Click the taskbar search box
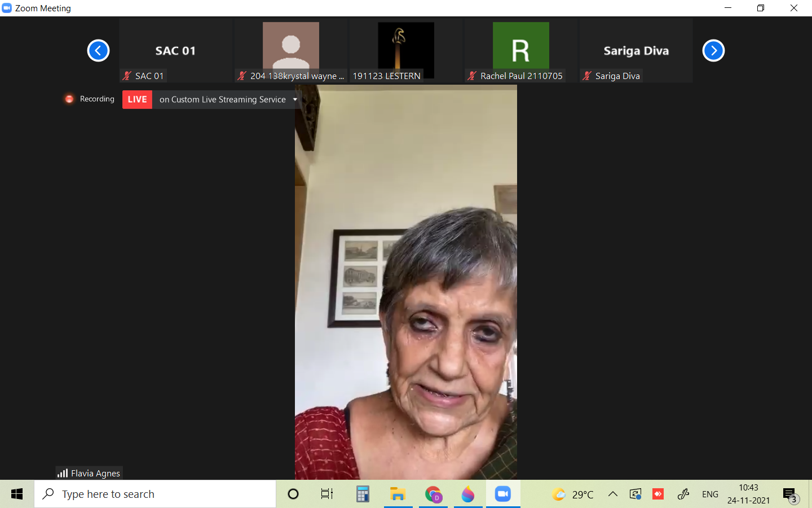The width and height of the screenshot is (812, 508). pos(155,494)
